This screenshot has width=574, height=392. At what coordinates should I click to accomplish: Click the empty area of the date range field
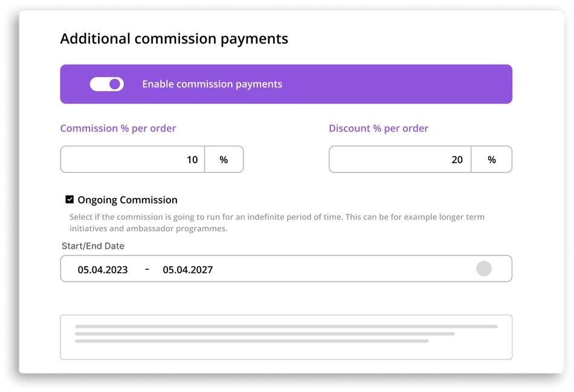coord(344,269)
